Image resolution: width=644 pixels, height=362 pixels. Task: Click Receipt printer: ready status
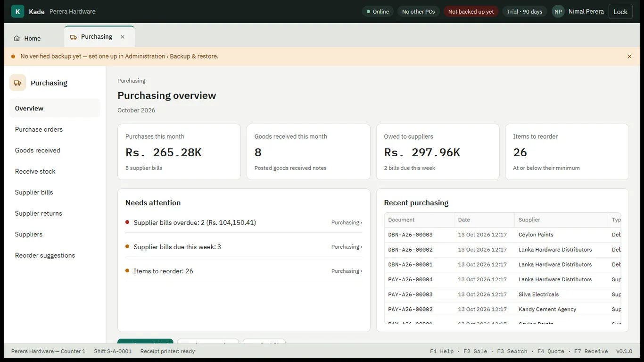click(x=167, y=352)
